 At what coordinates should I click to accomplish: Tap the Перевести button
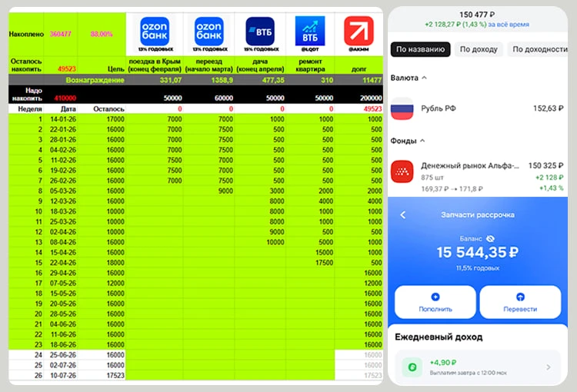tap(520, 302)
